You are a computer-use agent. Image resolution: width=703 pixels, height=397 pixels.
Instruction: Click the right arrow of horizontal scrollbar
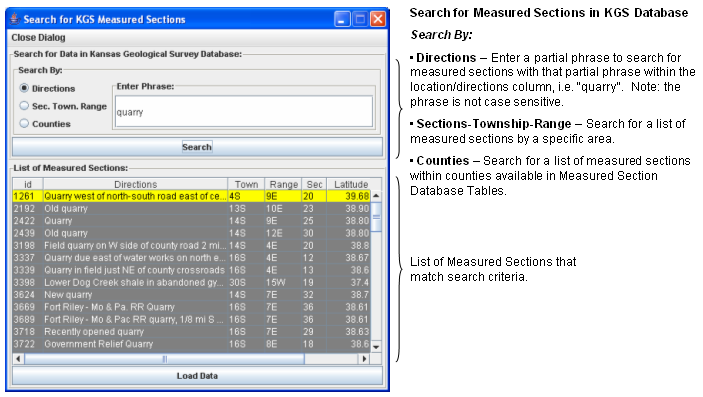(x=365, y=358)
